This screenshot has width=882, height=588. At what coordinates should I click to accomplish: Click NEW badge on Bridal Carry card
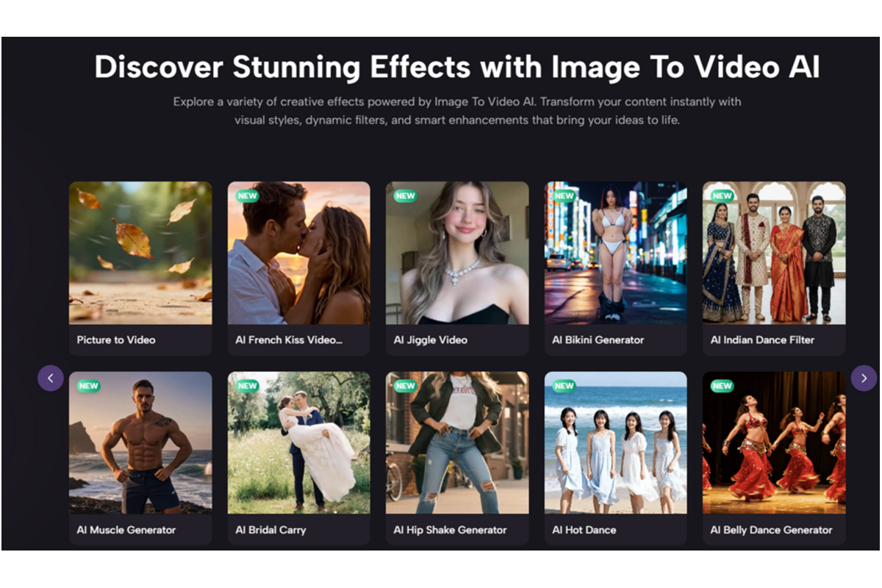(247, 386)
